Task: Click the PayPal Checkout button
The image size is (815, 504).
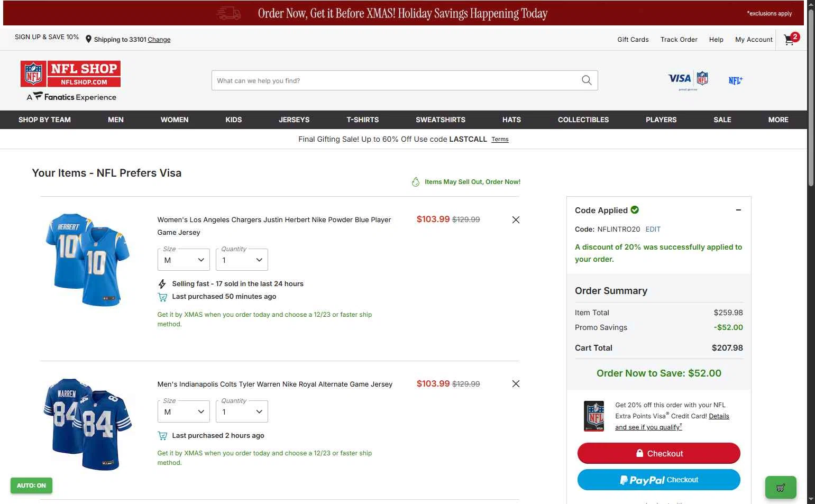Action: click(659, 480)
